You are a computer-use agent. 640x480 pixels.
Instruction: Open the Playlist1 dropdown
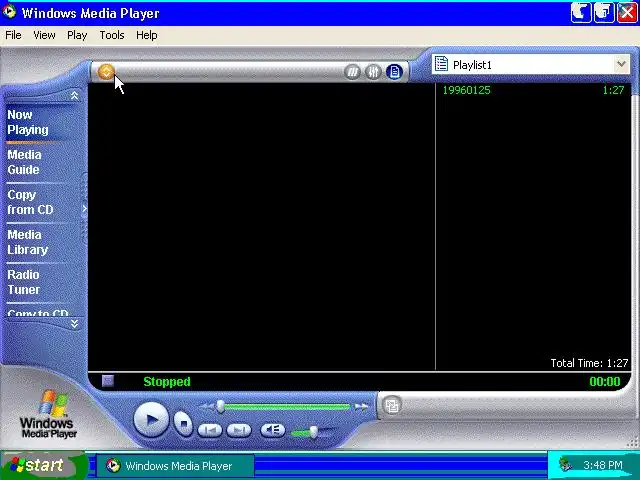click(621, 64)
